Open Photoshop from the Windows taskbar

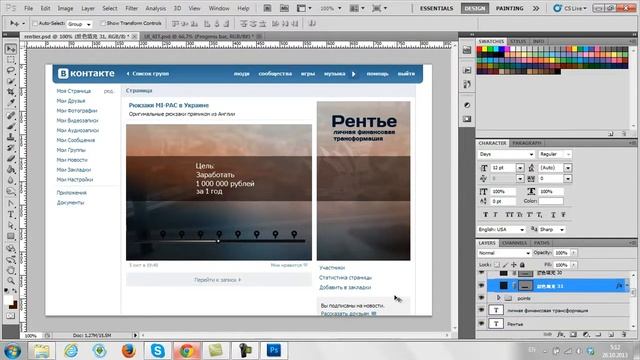click(x=273, y=350)
